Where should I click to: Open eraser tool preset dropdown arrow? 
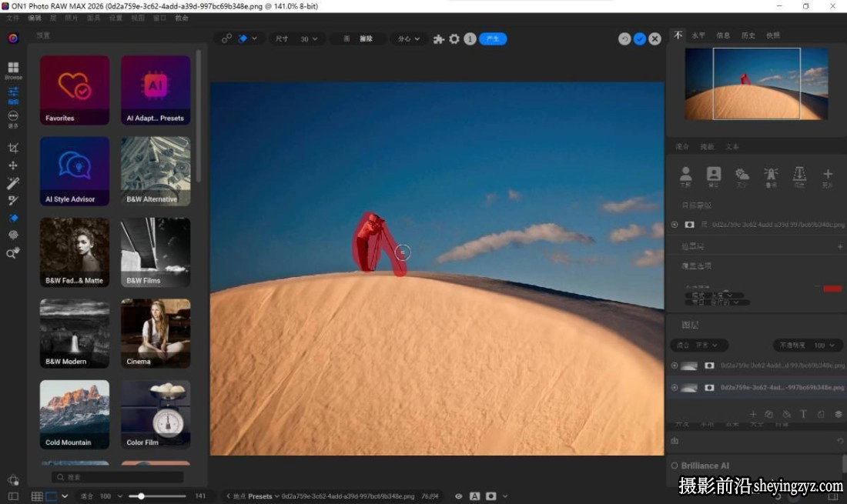click(x=254, y=38)
